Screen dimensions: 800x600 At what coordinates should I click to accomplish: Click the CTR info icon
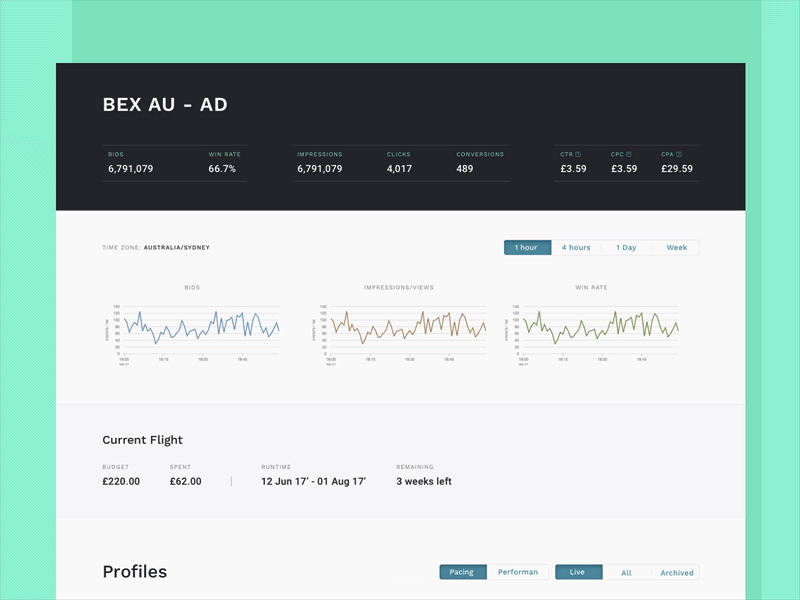click(578, 154)
